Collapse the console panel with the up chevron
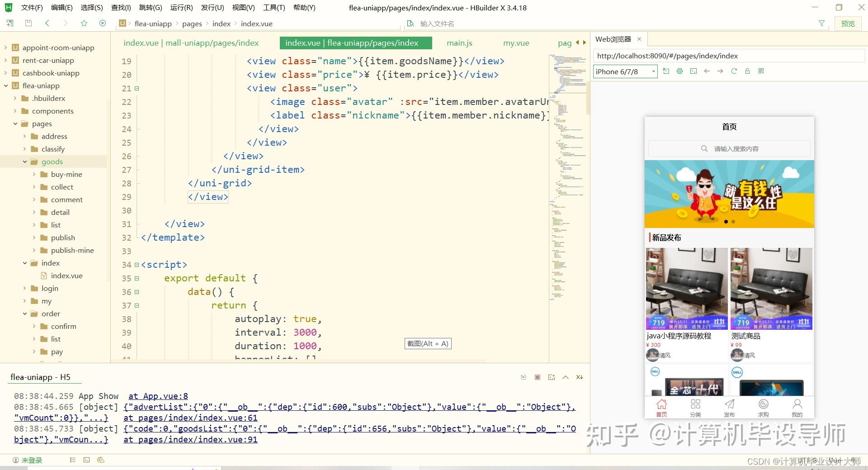This screenshot has height=470, width=868. coord(565,377)
